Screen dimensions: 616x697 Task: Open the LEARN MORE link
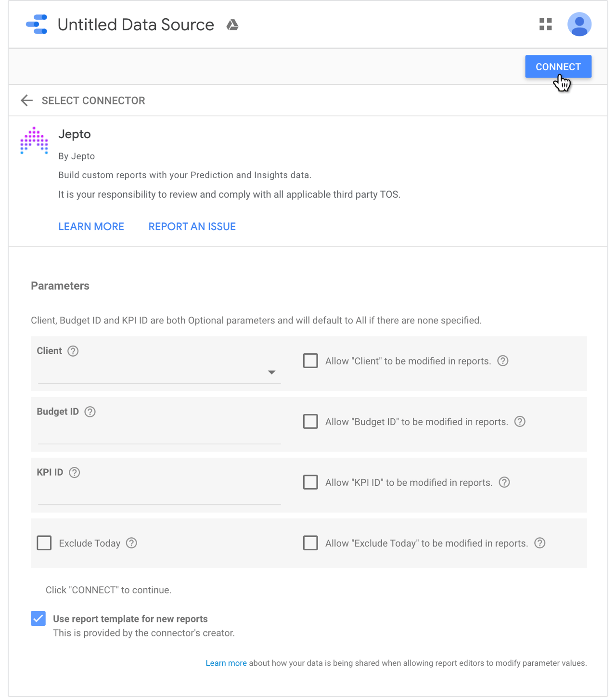pyautogui.click(x=91, y=226)
